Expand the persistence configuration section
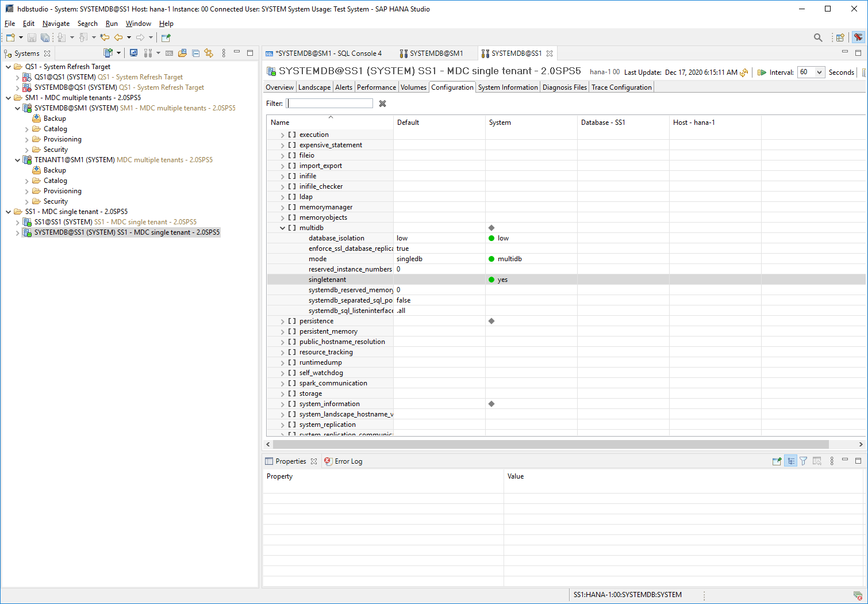 click(x=282, y=321)
